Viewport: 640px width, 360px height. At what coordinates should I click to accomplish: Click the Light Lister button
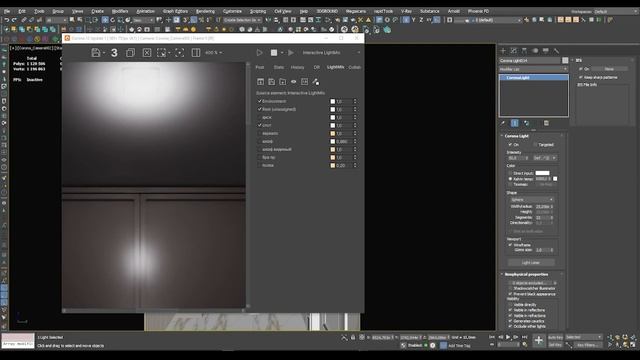(531, 262)
